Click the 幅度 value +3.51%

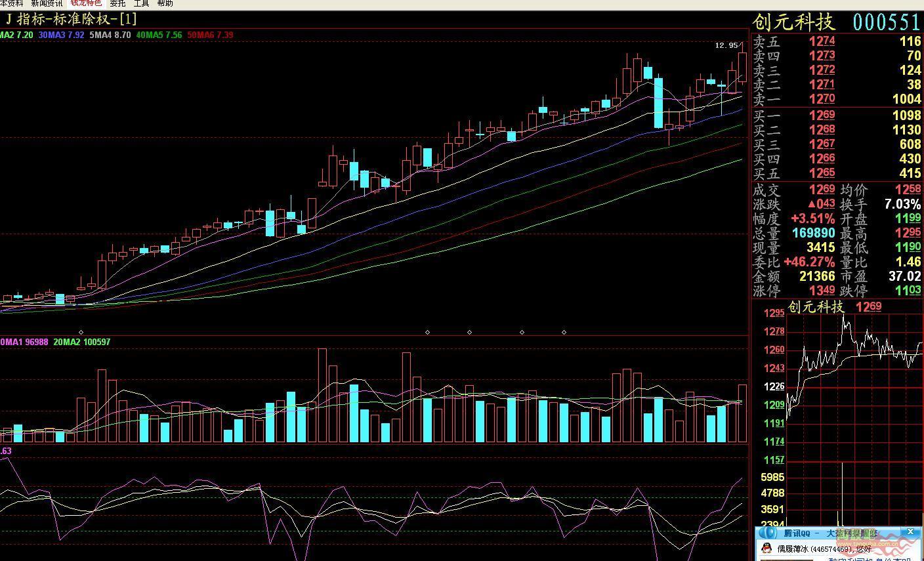coord(813,218)
